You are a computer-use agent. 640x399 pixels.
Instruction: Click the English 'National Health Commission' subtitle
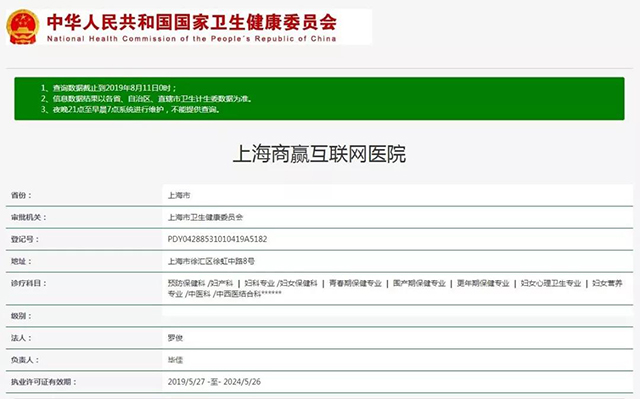click(191, 39)
